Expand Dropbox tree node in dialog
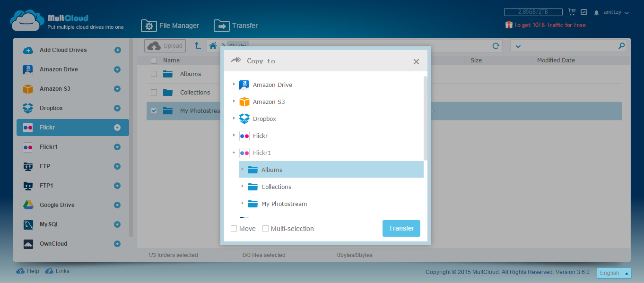This screenshot has width=644, height=283. click(234, 119)
